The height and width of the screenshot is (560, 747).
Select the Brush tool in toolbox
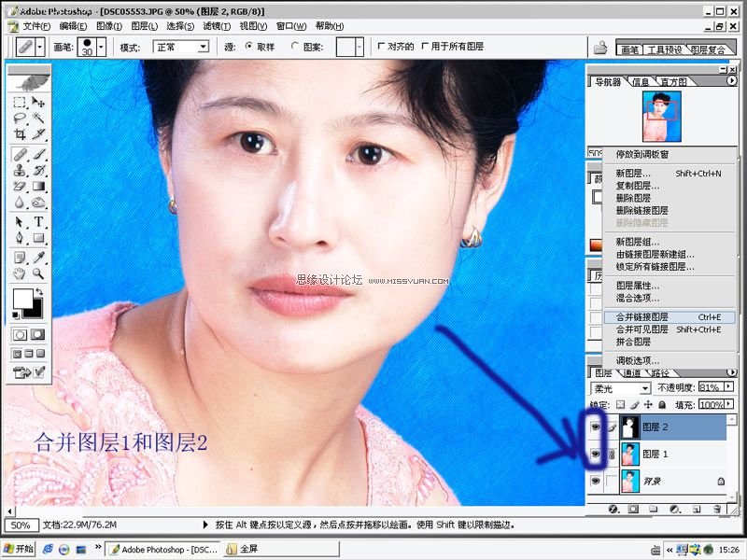point(39,154)
